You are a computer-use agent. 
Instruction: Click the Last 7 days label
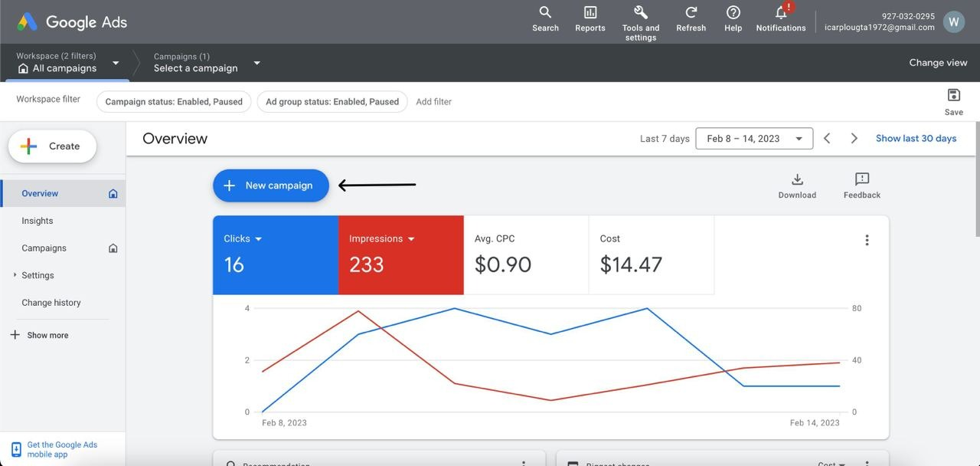[665, 139]
